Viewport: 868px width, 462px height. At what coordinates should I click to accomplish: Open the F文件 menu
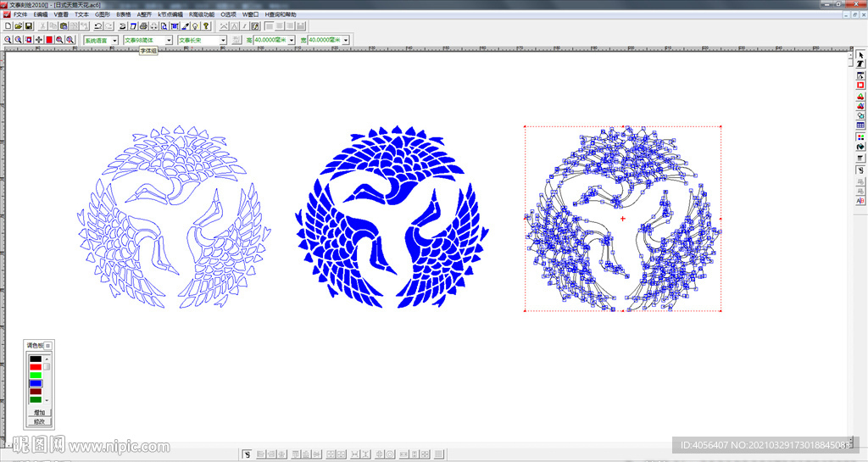tap(19, 14)
